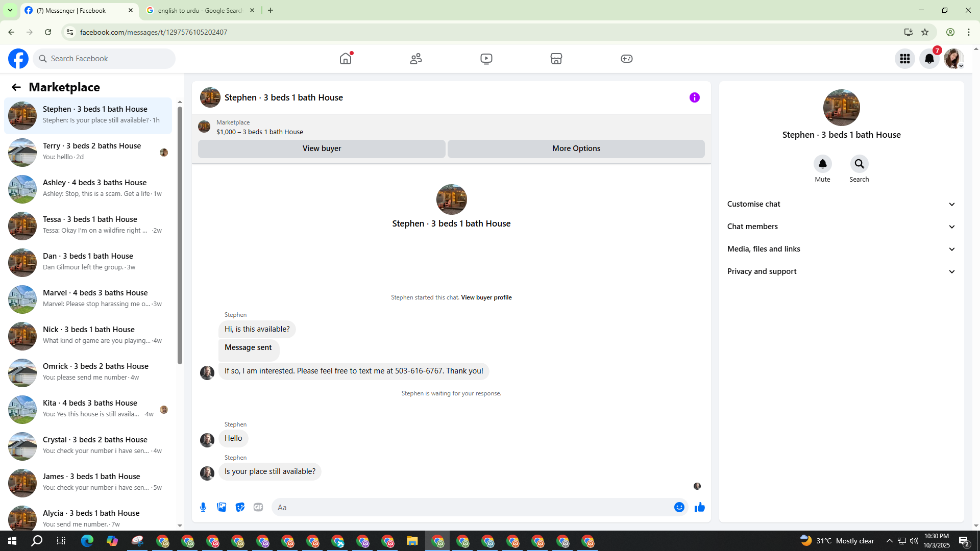This screenshot has height=551, width=980.
Task: Expand Customise chat section
Action: point(841,204)
